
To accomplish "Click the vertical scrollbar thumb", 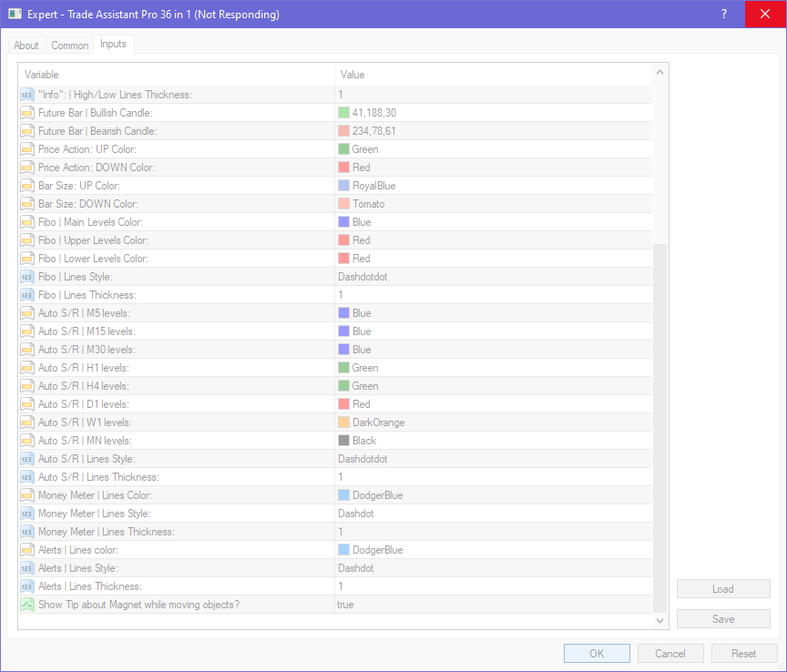I will (660, 428).
